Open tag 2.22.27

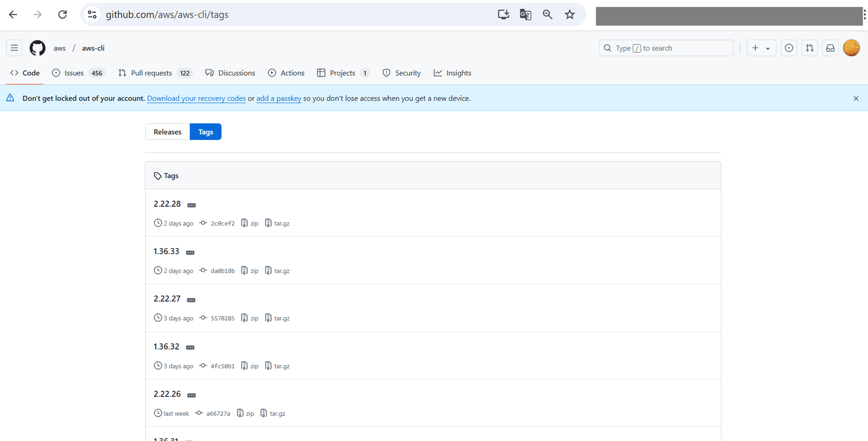(167, 298)
